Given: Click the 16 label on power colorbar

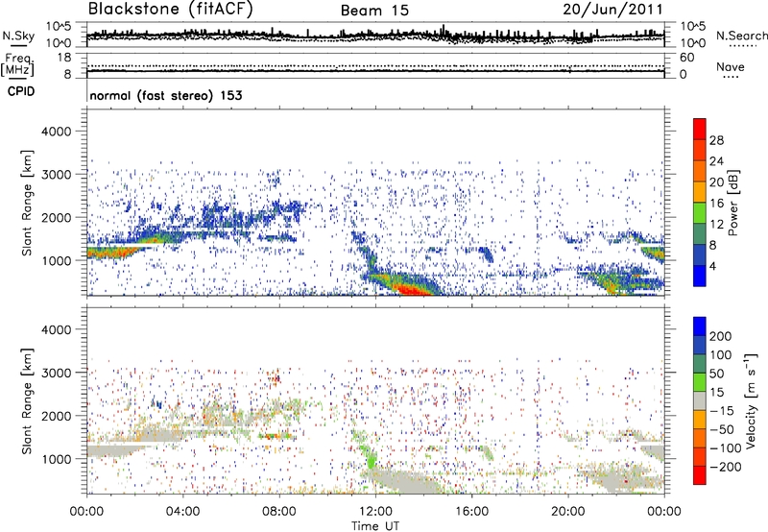Looking at the screenshot, I should click(716, 204).
